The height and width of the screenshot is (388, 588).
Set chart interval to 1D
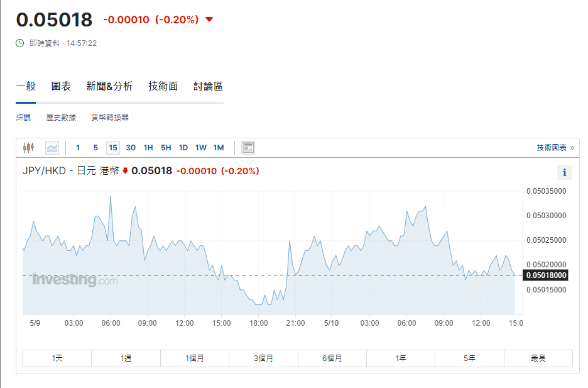point(183,148)
